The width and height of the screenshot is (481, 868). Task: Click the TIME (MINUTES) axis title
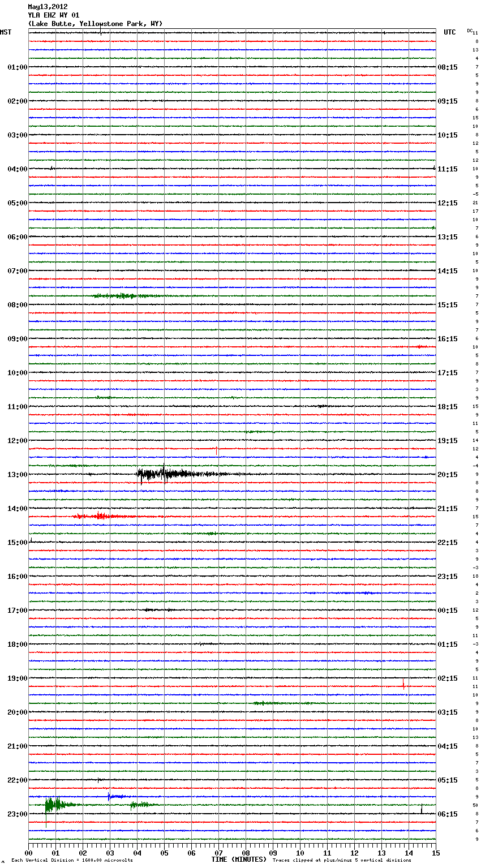pyautogui.click(x=239, y=860)
